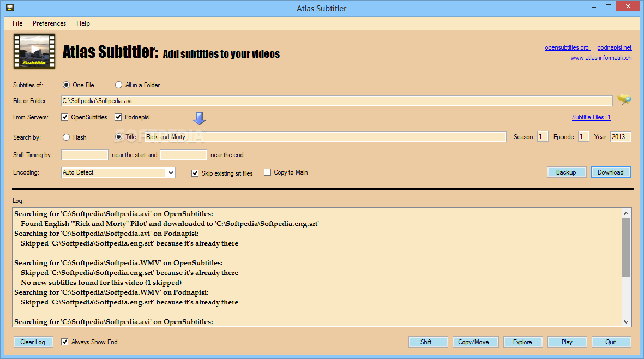The image size is (644, 359).
Task: Uncheck the Podnapisi server checkbox
Action: pos(118,117)
